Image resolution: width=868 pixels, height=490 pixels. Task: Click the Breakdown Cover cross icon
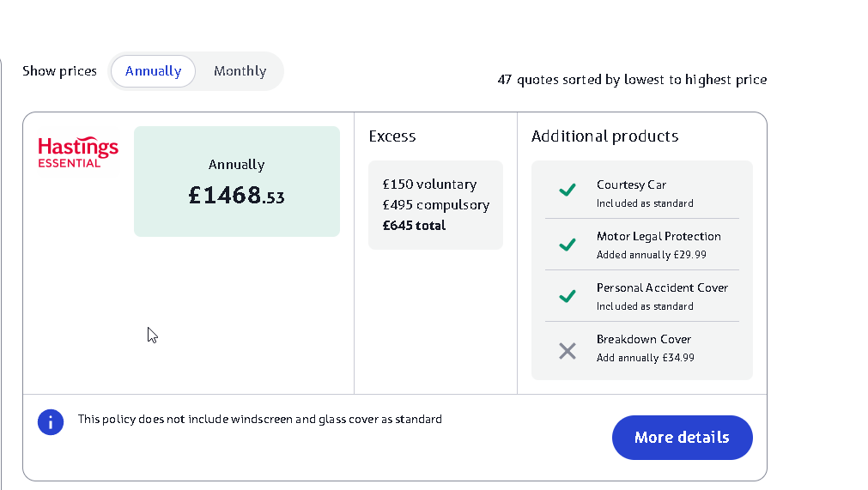(567, 350)
